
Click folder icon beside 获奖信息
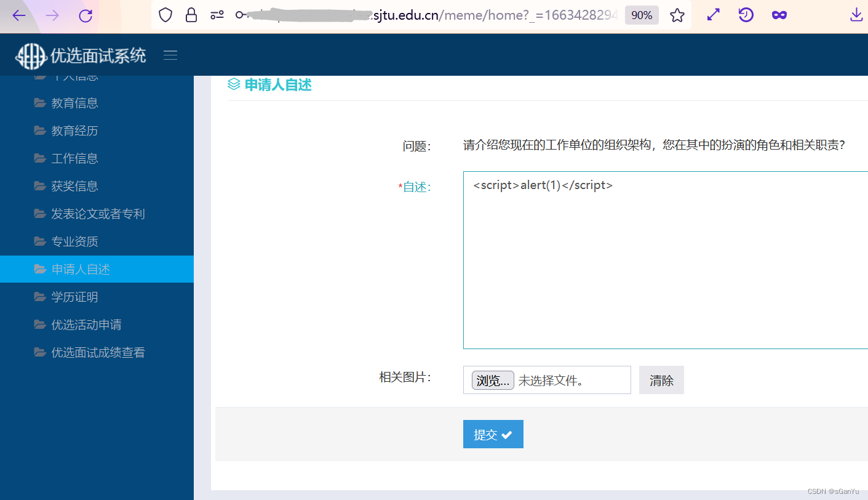coord(40,186)
